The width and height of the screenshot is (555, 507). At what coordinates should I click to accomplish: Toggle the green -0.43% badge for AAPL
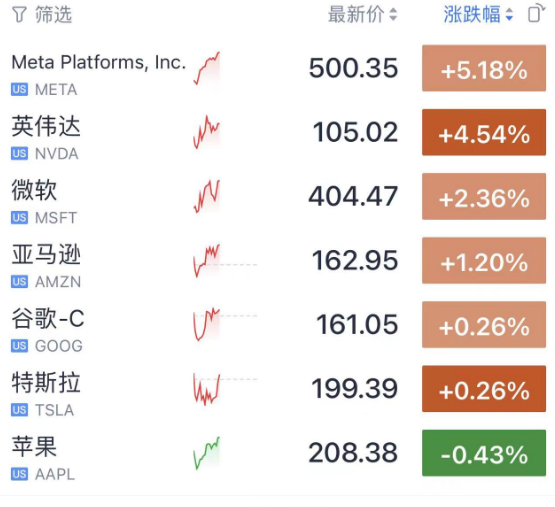(x=484, y=453)
